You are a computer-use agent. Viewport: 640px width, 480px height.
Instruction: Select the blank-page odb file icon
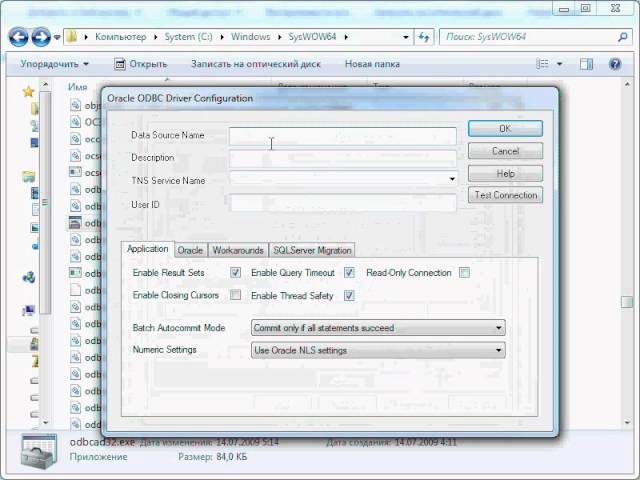[x=75, y=290]
